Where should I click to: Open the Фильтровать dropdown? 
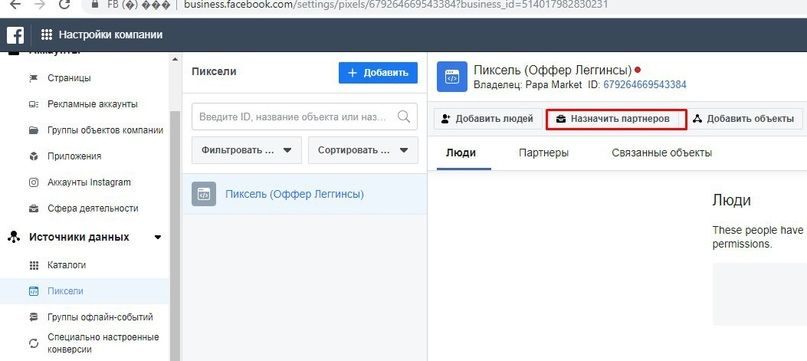[x=247, y=150]
